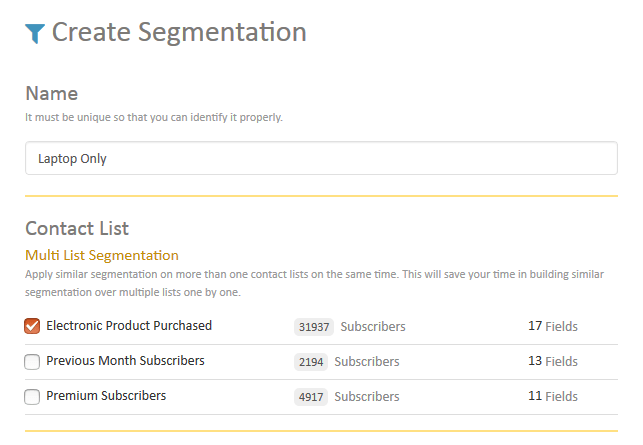Click the Contact List section heading
The height and width of the screenshot is (445, 643).
tap(77, 228)
